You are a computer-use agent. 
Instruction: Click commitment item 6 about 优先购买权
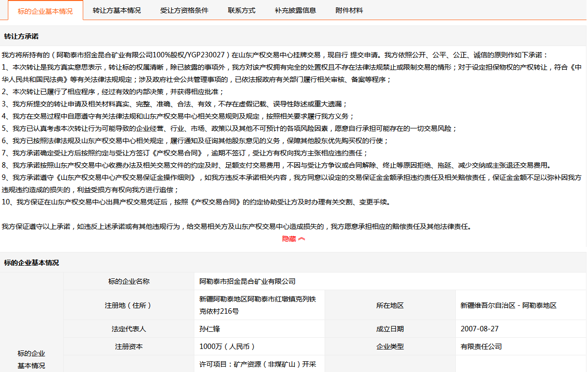195,141
